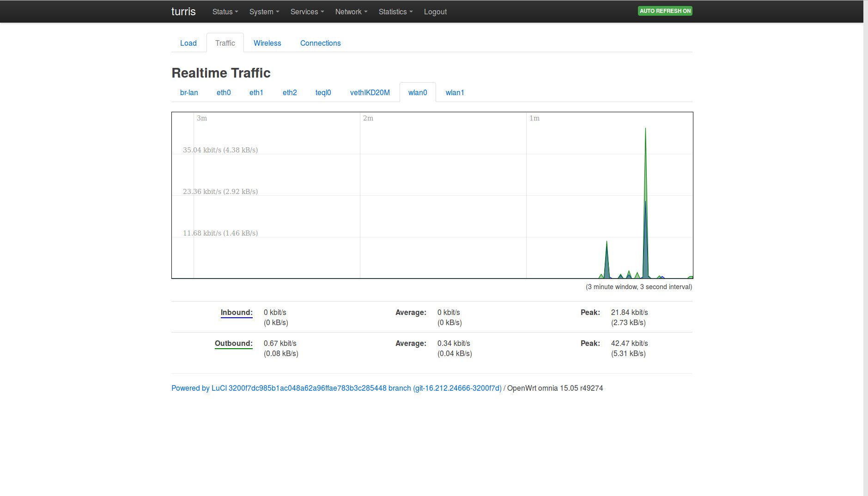Image resolution: width=868 pixels, height=496 pixels.
Task: Select the Traffic tab
Action: 225,43
